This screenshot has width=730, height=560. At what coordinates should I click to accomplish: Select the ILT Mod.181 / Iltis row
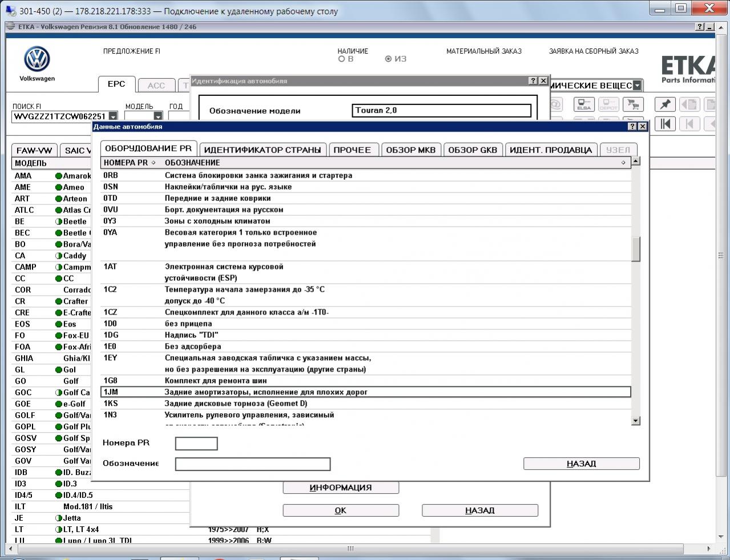click(101, 506)
